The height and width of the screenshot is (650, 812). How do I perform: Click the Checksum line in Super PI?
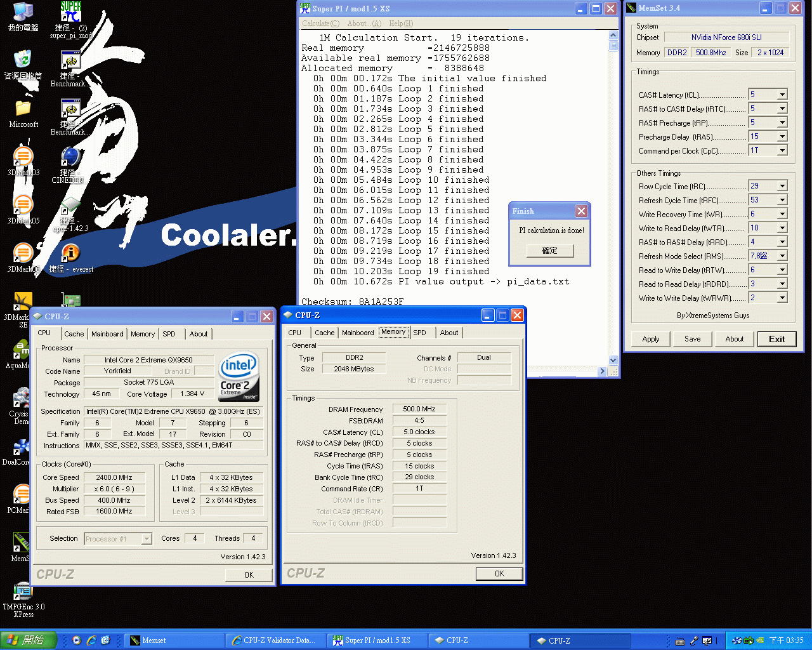point(352,302)
